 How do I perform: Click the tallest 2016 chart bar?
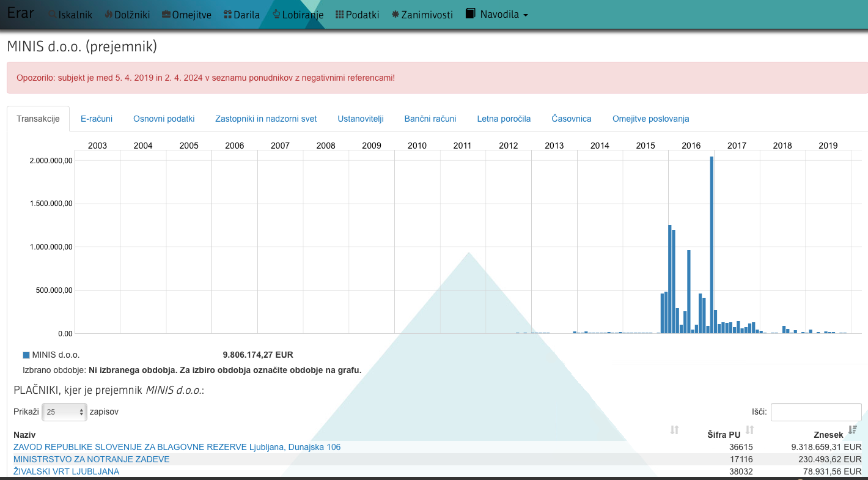(712, 245)
